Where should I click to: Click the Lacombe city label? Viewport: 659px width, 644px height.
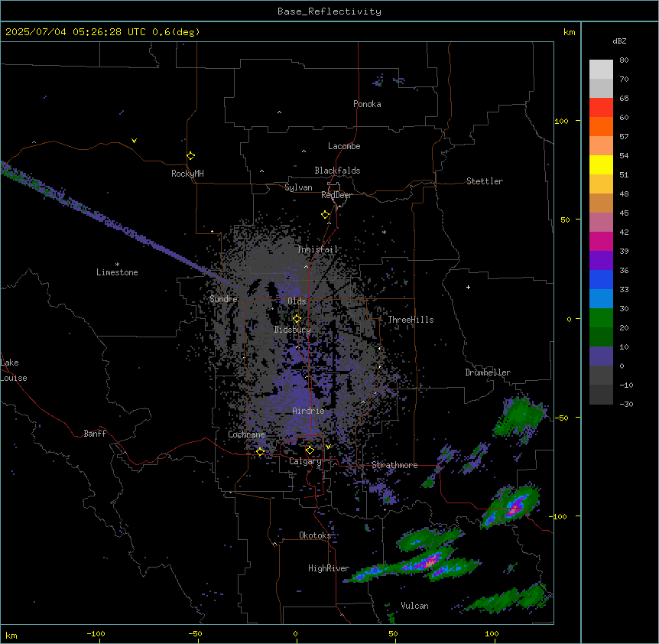click(x=344, y=146)
